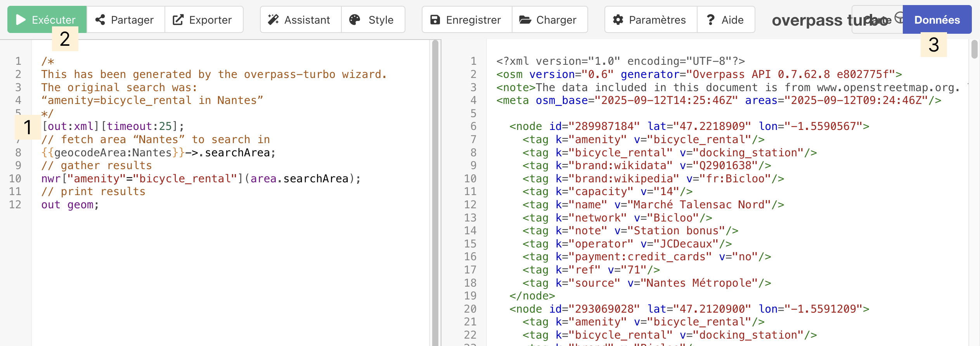Viewport: 980px width, 346px height.
Task: Click the Exporter button
Action: pyautogui.click(x=204, y=19)
